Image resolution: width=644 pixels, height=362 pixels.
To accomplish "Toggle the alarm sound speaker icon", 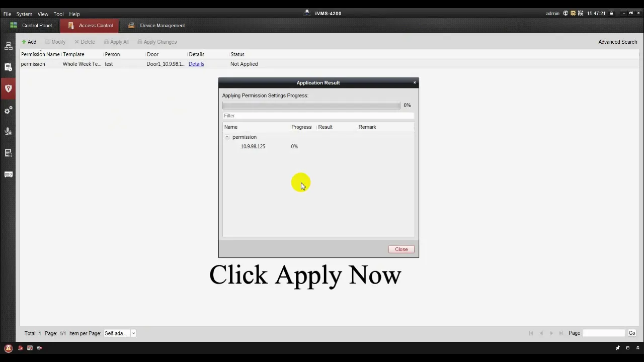I will click(x=39, y=348).
